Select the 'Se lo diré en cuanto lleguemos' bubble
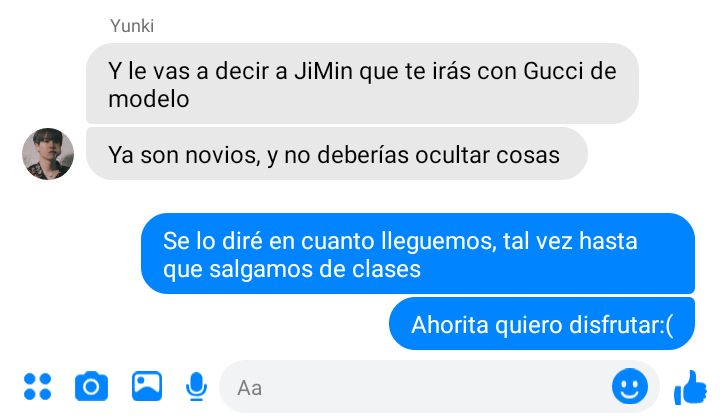 tap(418, 253)
